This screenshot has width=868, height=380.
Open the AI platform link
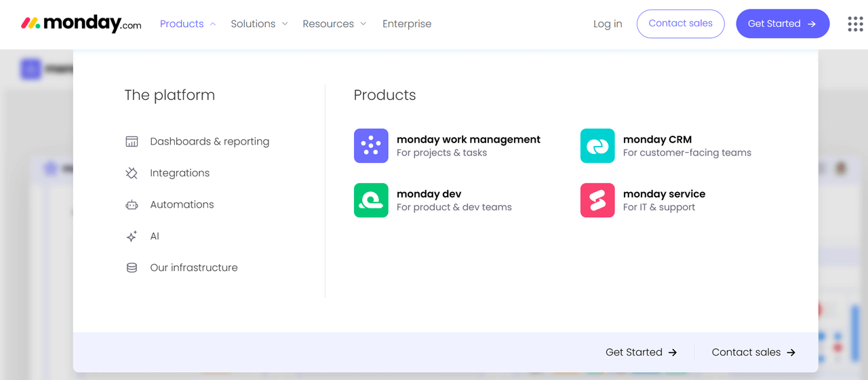pyautogui.click(x=155, y=236)
